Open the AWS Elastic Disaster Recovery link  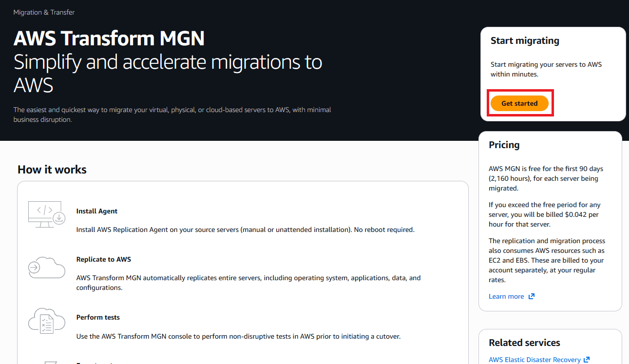pos(534,360)
